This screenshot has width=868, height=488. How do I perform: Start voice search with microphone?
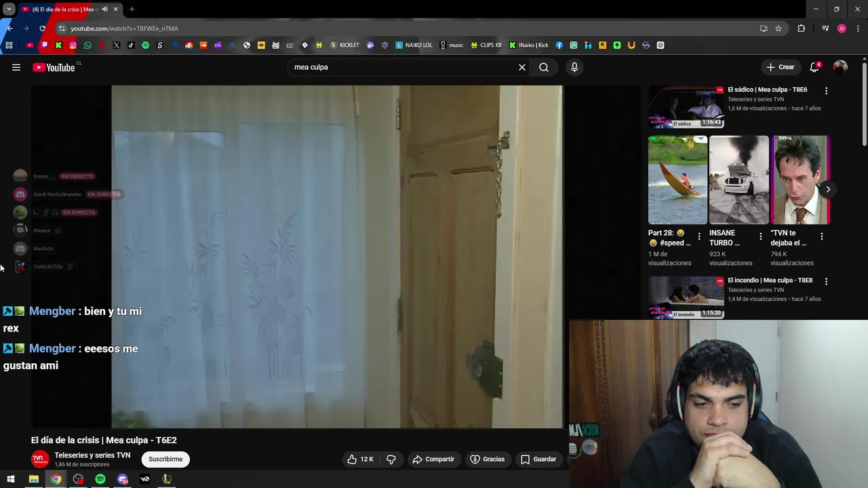point(574,67)
